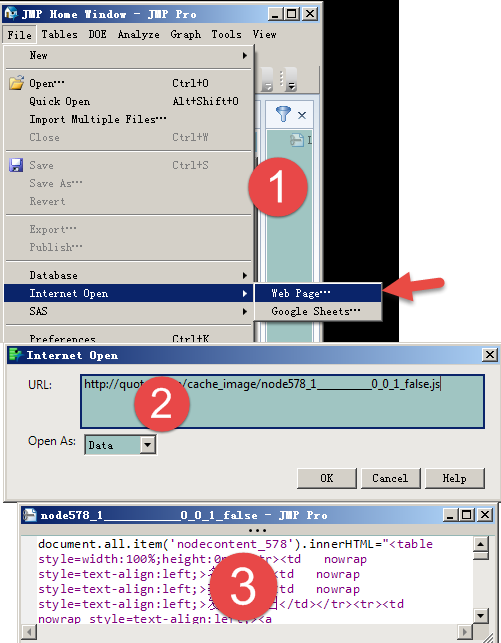Click the Open folder icon in File menu

(16, 83)
